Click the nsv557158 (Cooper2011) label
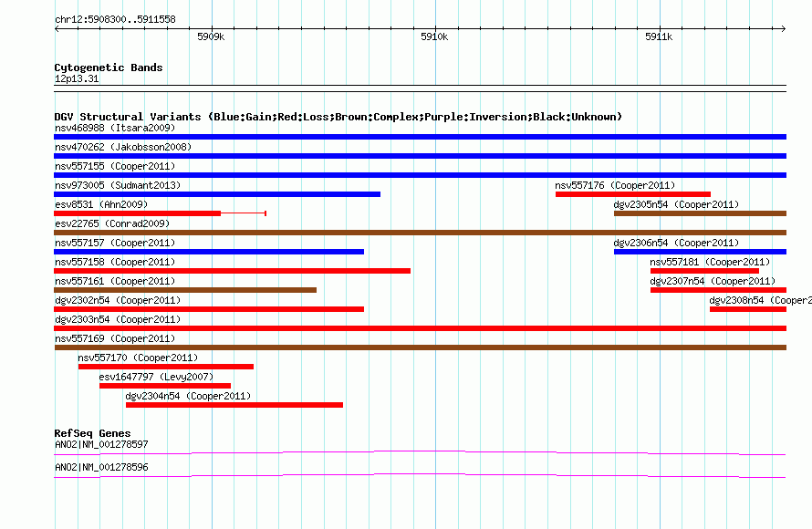 (x=115, y=262)
